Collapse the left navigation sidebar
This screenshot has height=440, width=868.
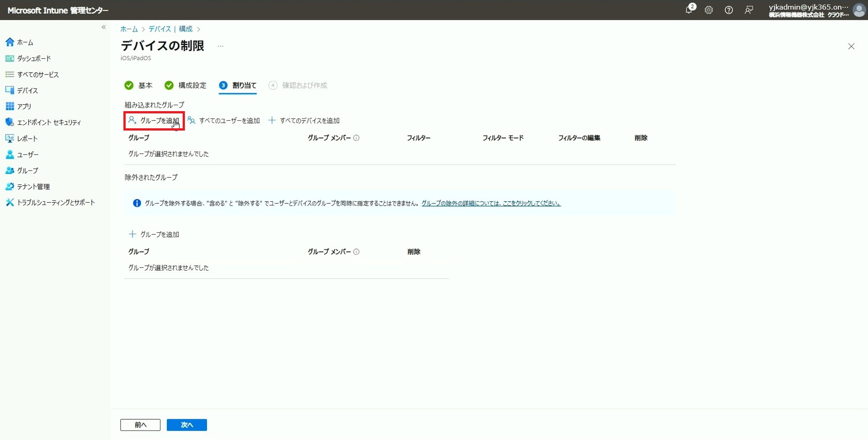[104, 28]
